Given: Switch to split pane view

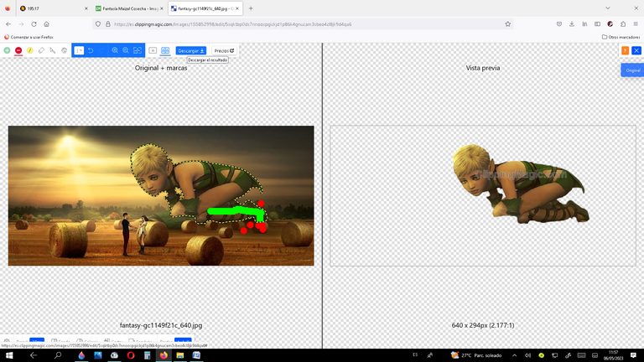Looking at the screenshot, I should pyautogui.click(x=165, y=50).
